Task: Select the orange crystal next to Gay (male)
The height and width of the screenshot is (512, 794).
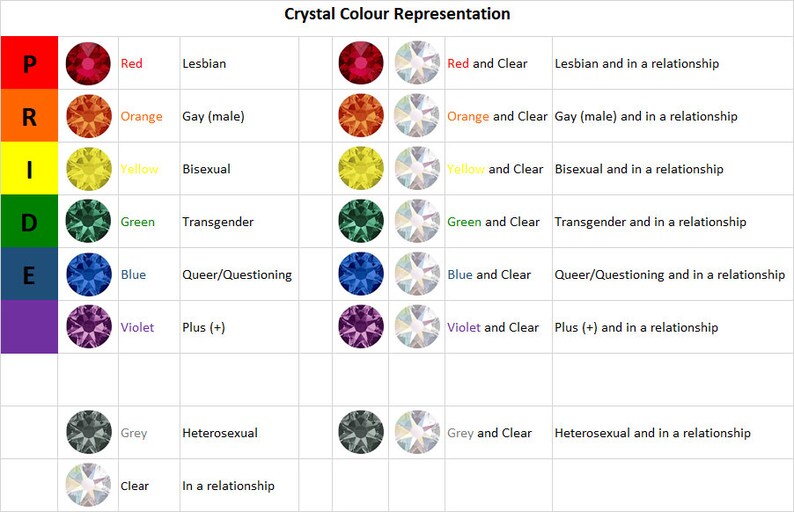Action: pyautogui.click(x=88, y=116)
